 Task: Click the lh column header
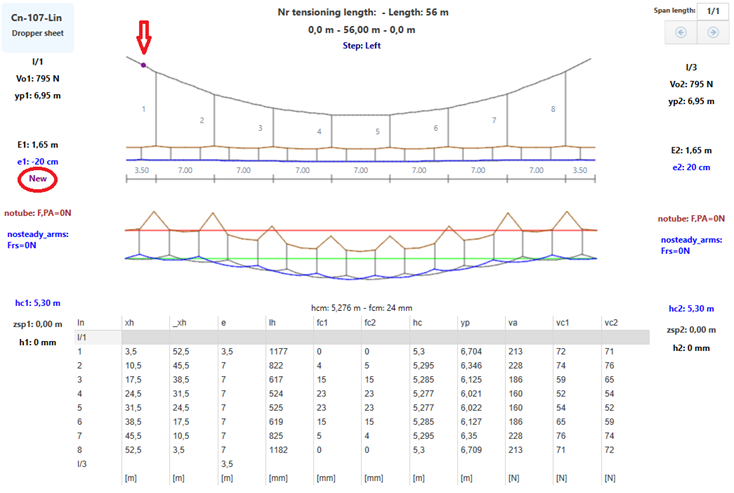click(x=273, y=324)
